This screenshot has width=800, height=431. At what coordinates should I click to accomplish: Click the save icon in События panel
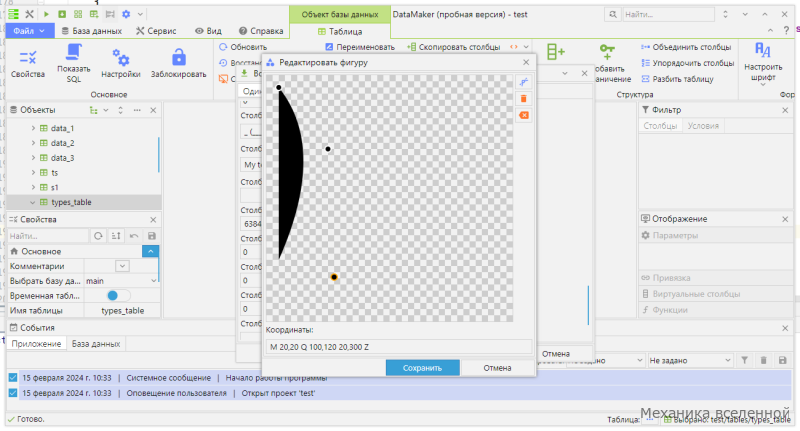(x=782, y=360)
